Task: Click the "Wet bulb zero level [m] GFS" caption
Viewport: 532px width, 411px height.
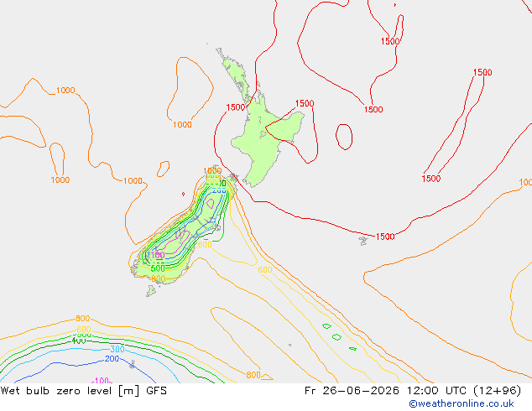Action: coord(84,391)
